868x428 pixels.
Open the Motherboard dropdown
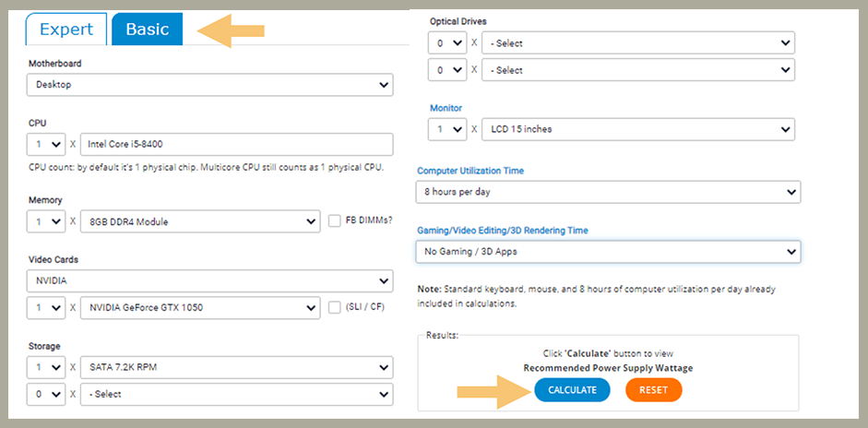[209, 85]
